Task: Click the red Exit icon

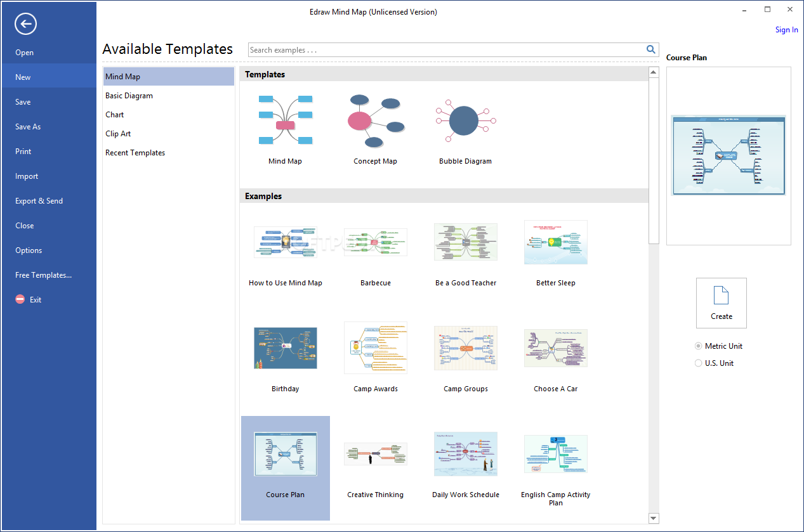Action: click(20, 299)
